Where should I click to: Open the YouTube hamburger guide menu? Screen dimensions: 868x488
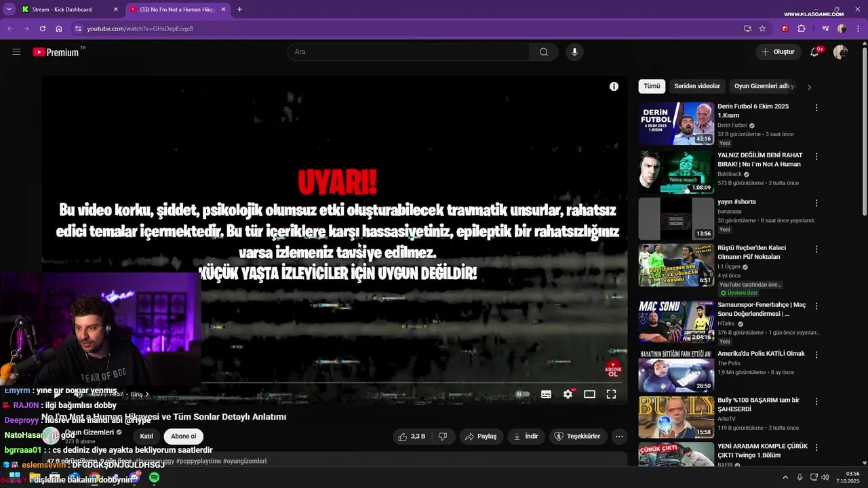(16, 52)
